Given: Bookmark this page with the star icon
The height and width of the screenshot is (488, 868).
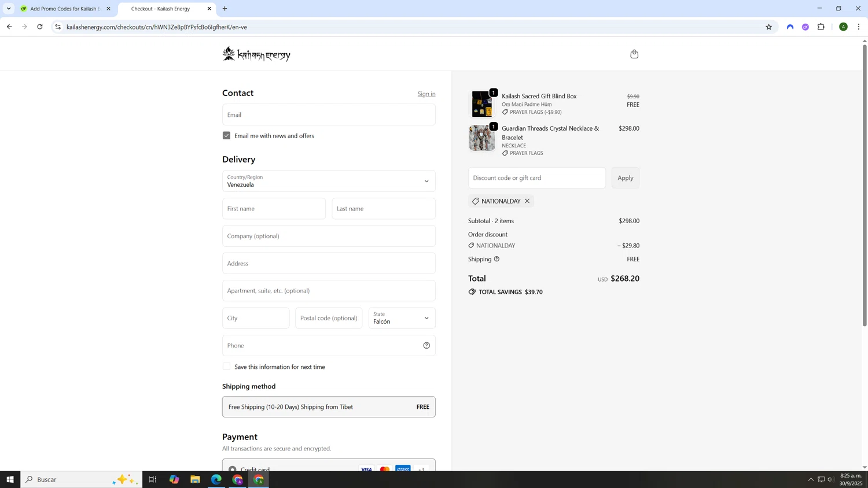Looking at the screenshot, I should click(768, 27).
